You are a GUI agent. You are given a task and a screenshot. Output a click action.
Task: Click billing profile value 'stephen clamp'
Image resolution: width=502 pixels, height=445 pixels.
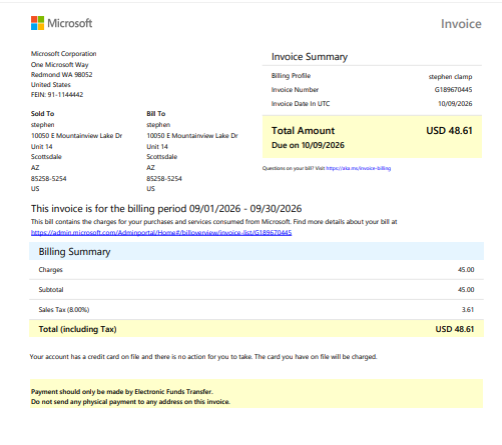click(450, 77)
